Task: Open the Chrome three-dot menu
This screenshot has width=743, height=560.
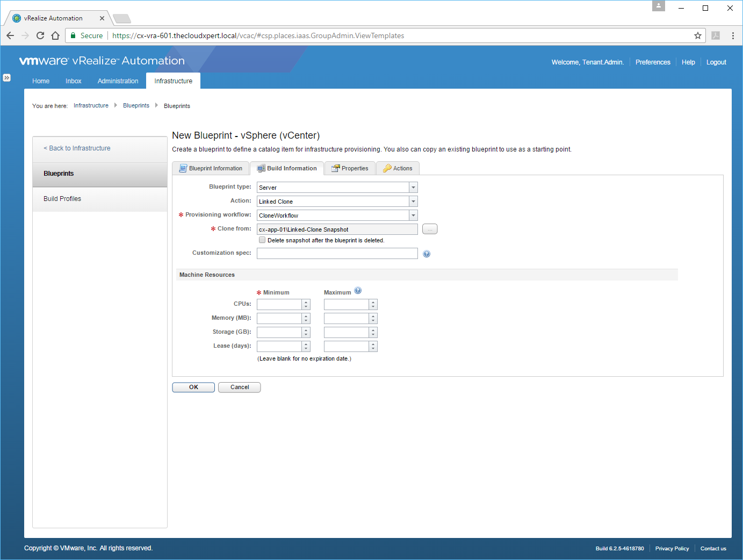Action: 733,35
